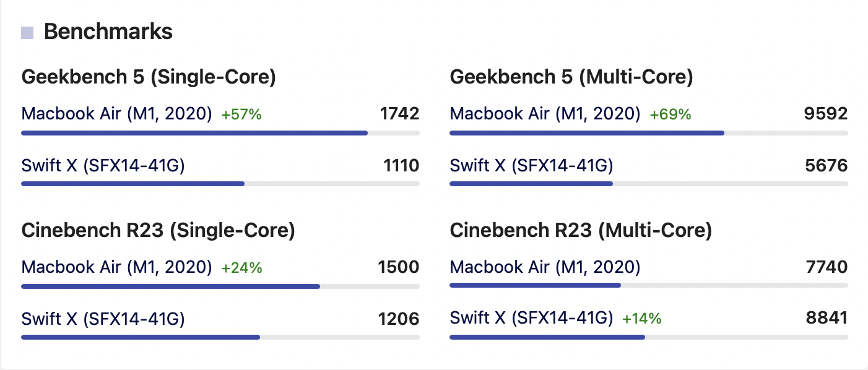Image resolution: width=868 pixels, height=370 pixels.
Task: Open Macbook Air link under Cinebench R23 Multi-Core
Action: 545,267
